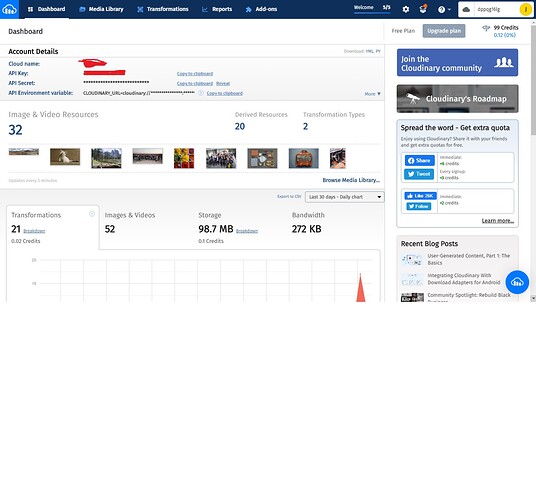Open the Reports tab
The width and height of the screenshot is (536, 500).
217,9
